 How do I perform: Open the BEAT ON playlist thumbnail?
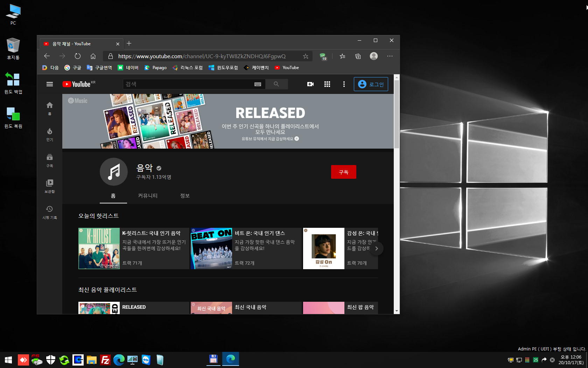(211, 248)
